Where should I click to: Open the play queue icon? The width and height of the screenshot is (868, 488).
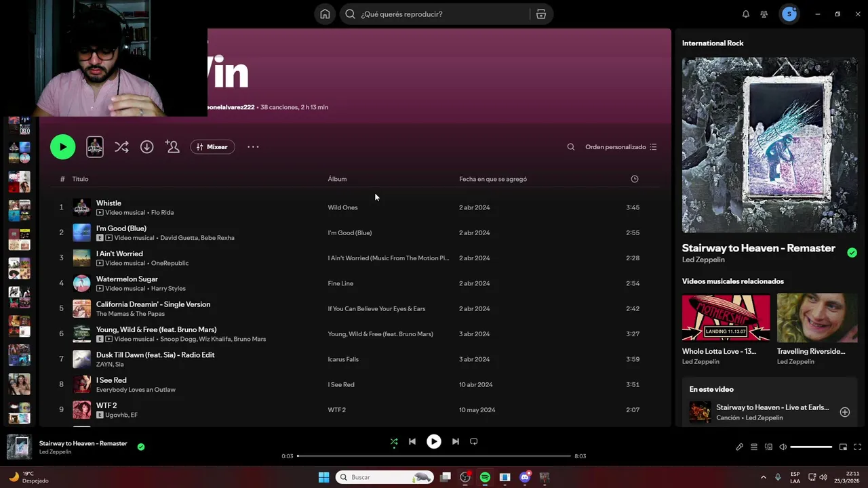754,447
